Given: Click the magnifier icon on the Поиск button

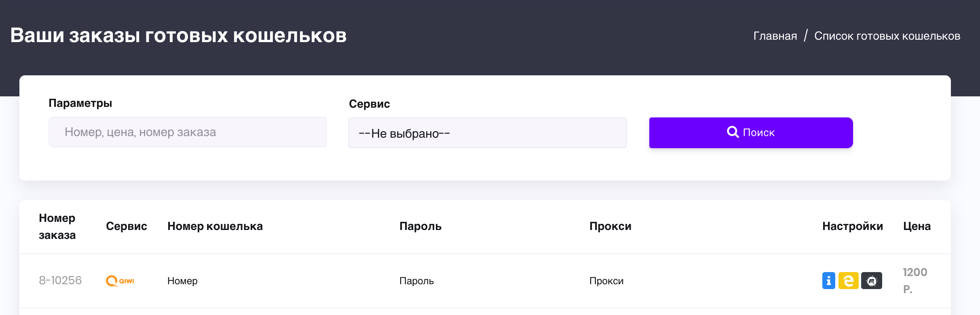Looking at the screenshot, I should click(733, 132).
